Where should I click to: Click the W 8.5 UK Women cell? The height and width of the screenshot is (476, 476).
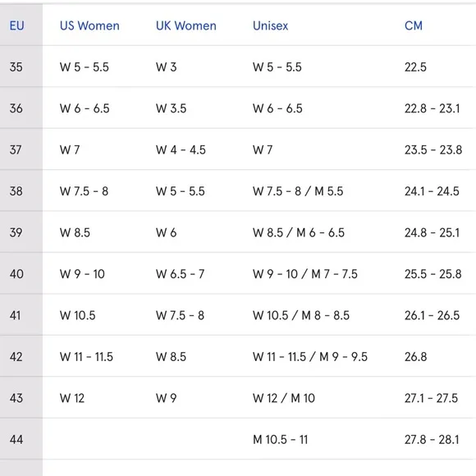172,357
